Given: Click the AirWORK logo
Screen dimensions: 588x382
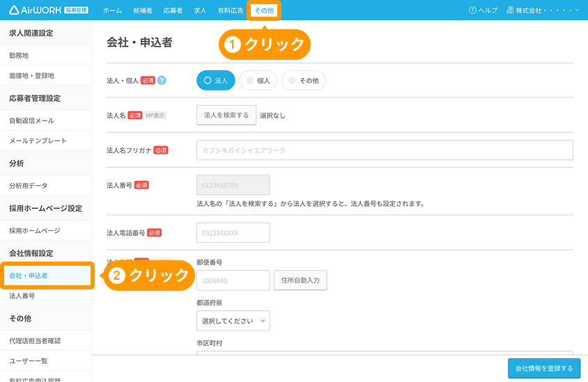Looking at the screenshot, I should [x=48, y=10].
